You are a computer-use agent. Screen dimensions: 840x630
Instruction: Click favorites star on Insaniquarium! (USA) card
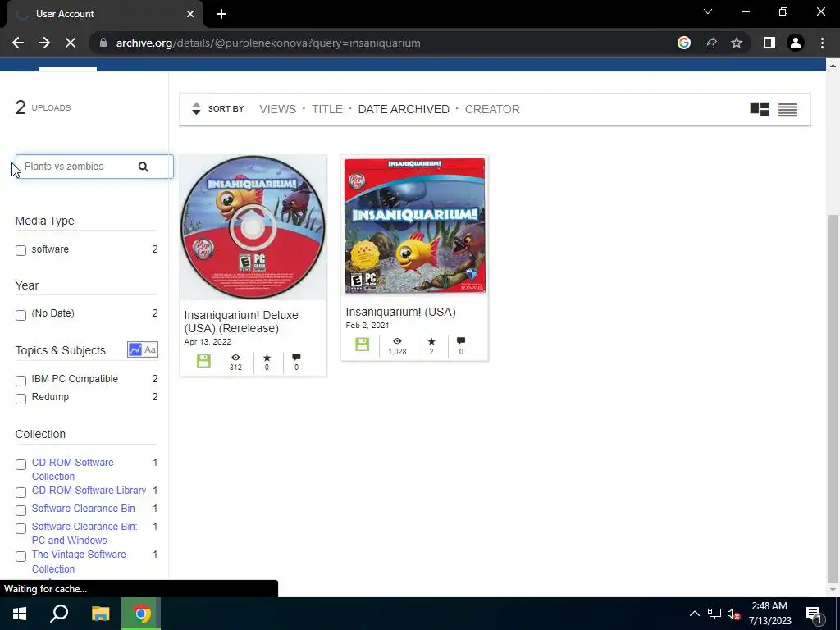pos(431,341)
